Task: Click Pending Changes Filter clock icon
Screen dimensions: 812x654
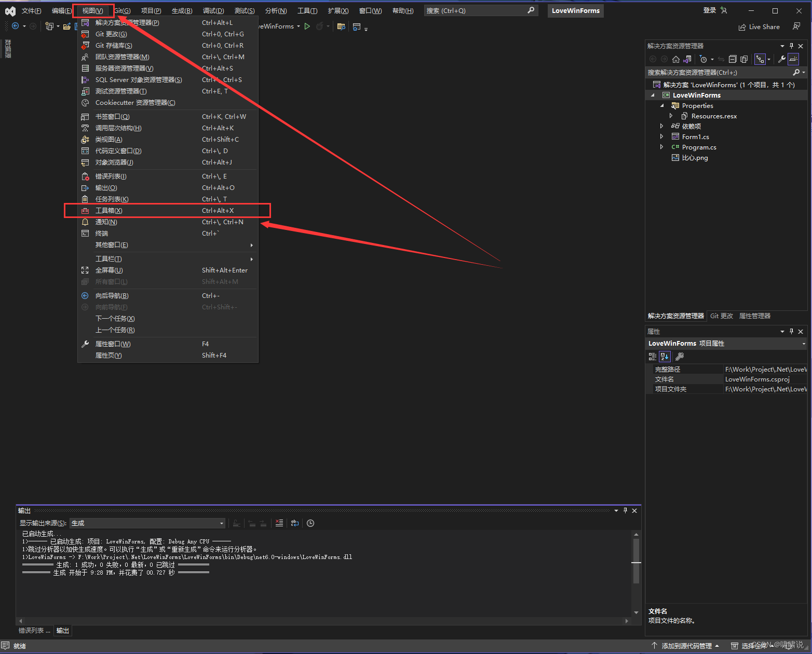Action: pyautogui.click(x=703, y=59)
